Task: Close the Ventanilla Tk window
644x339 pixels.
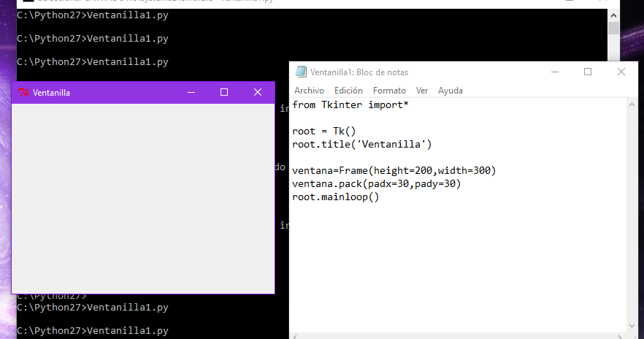Action: (258, 93)
